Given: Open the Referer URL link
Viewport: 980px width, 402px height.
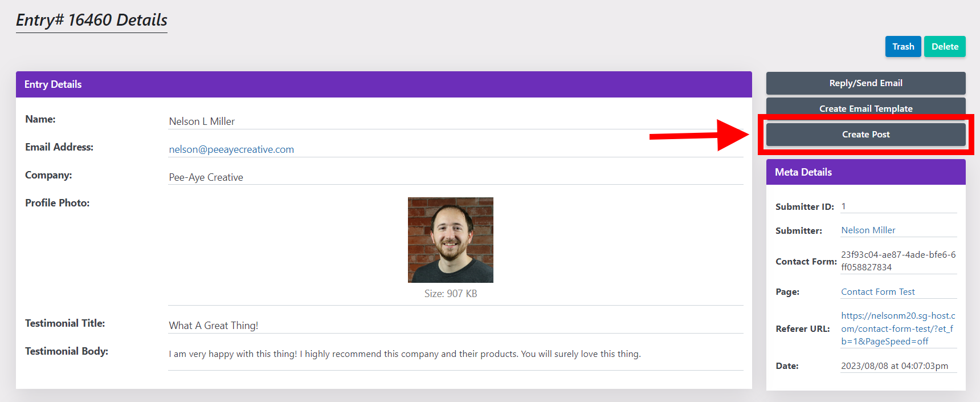Looking at the screenshot, I should click(x=899, y=328).
